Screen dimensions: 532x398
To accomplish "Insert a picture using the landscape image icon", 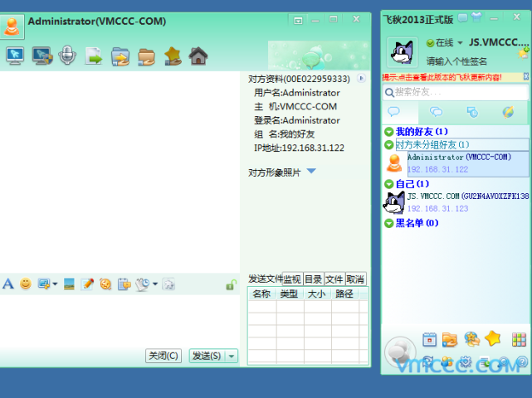I will pyautogui.click(x=69, y=284).
